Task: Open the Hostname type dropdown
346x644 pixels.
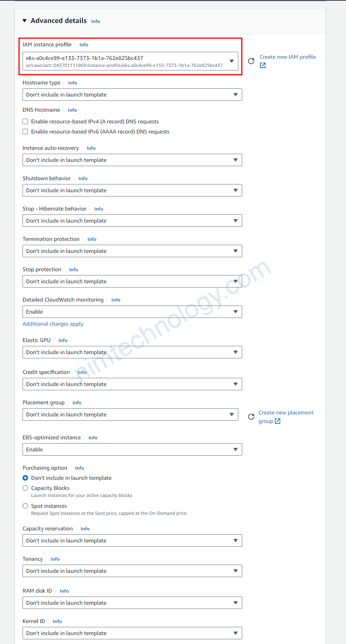Action: tap(132, 95)
